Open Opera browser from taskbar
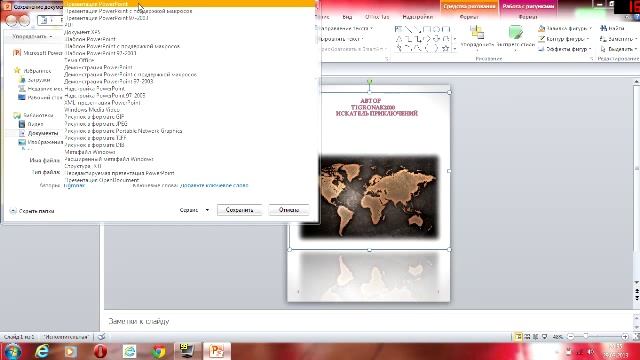 (x=100, y=351)
